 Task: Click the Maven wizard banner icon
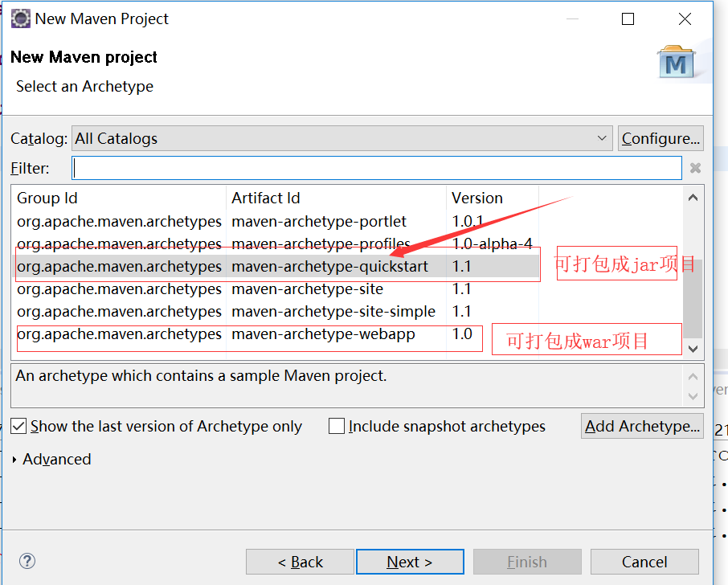[x=676, y=61]
